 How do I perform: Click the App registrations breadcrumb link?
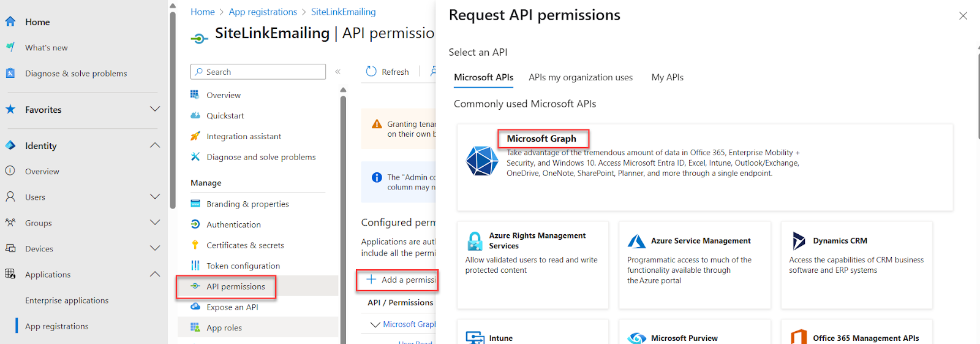pyautogui.click(x=263, y=12)
